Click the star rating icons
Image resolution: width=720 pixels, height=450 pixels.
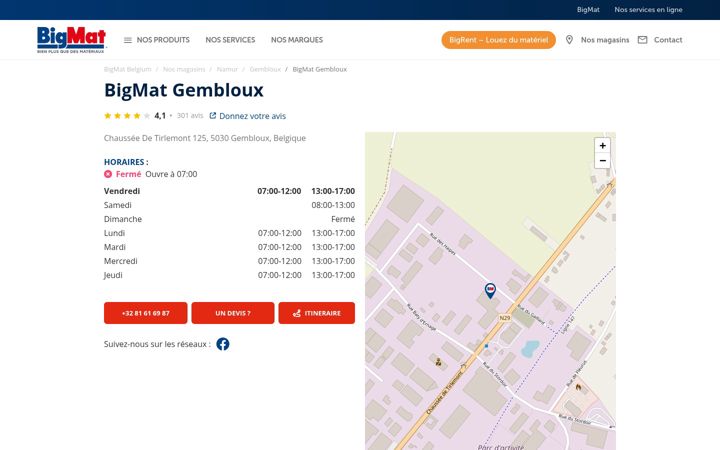[x=127, y=116]
